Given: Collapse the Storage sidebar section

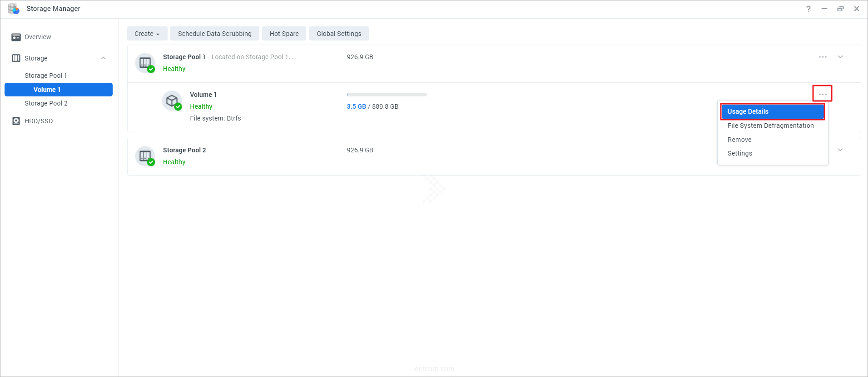Looking at the screenshot, I should (103, 58).
